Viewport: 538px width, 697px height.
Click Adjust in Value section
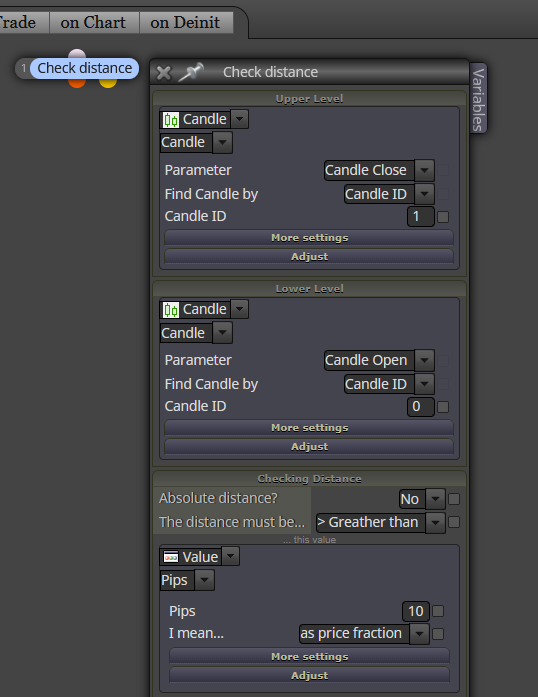pyautogui.click(x=309, y=675)
